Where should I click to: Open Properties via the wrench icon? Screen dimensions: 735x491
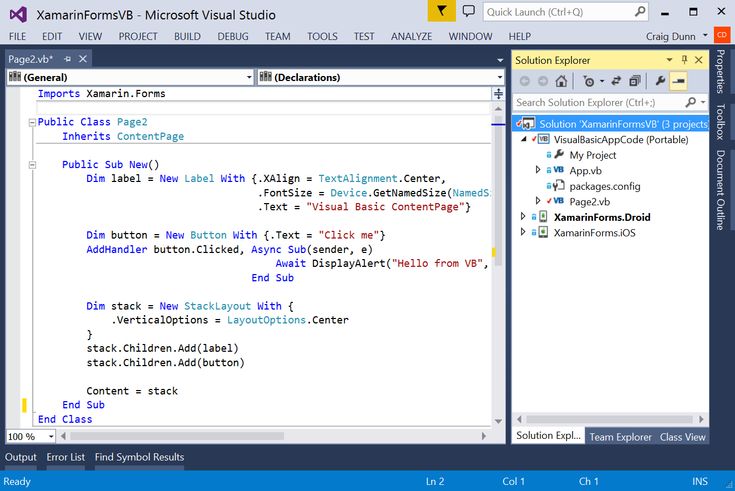[661, 82]
